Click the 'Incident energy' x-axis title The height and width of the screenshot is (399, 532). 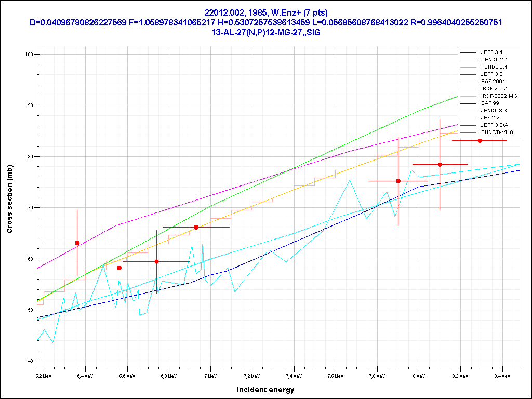tap(265, 389)
